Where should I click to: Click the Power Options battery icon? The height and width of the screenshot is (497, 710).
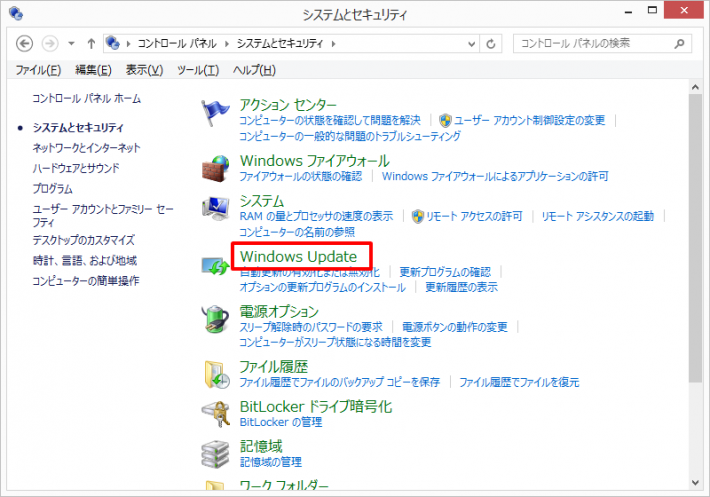point(215,319)
